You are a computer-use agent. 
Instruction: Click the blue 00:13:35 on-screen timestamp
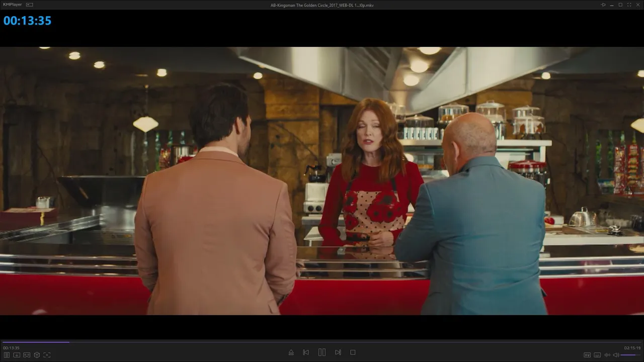coord(28,21)
